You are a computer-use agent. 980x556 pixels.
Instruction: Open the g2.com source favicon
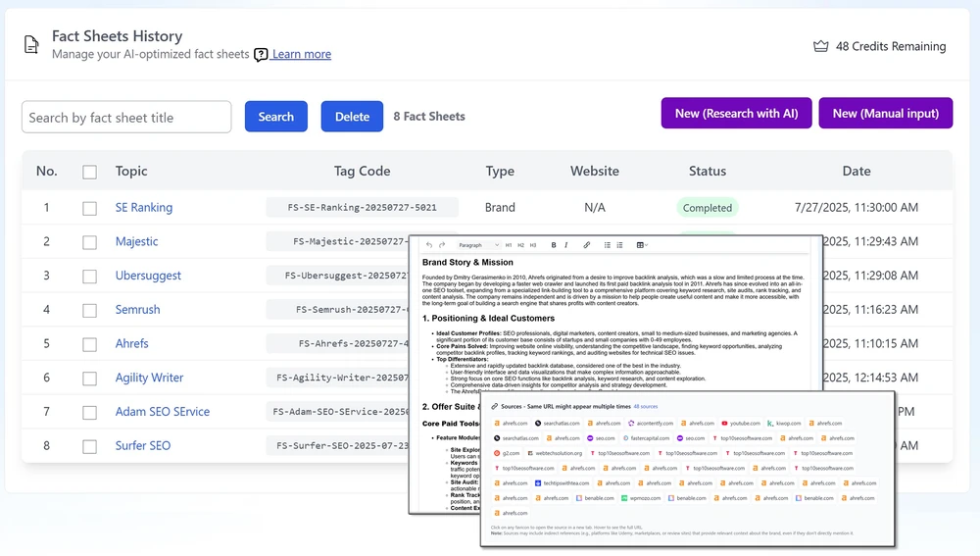497,453
